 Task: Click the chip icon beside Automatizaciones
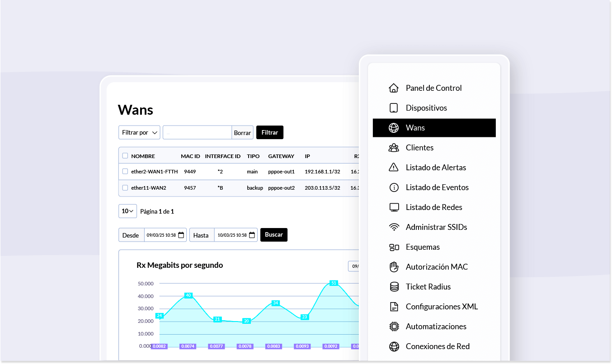pyautogui.click(x=394, y=327)
